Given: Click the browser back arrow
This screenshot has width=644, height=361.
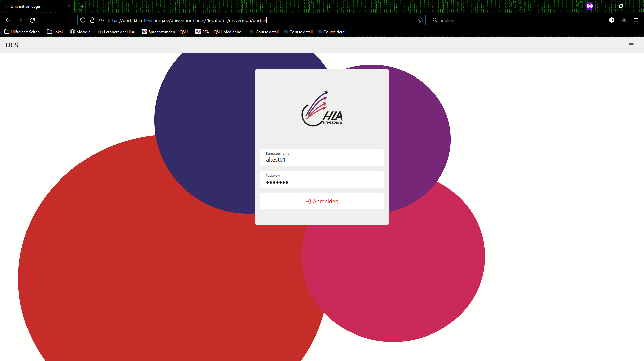Looking at the screenshot, I should tap(8, 20).
